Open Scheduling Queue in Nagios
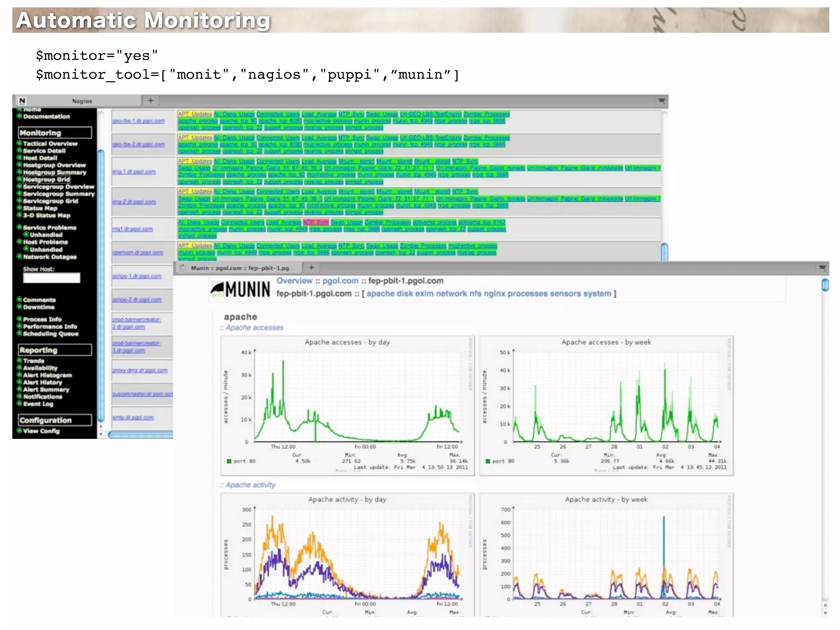Image resolution: width=840 pixels, height=630 pixels. [50, 334]
